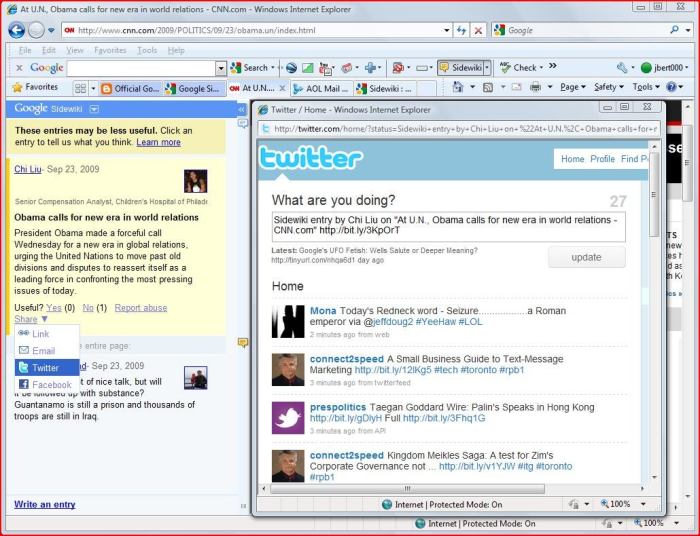Screen dimensions: 700x536
Task: Open the View menu
Action: point(75,50)
